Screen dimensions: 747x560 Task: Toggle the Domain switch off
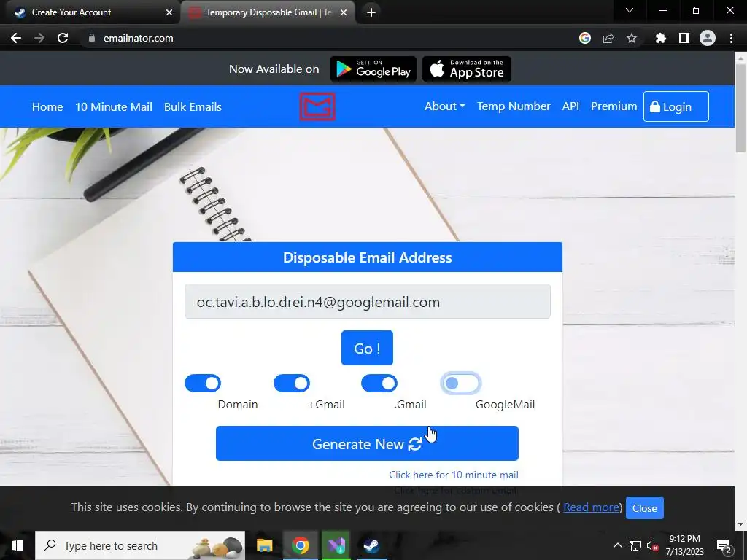pyautogui.click(x=203, y=384)
